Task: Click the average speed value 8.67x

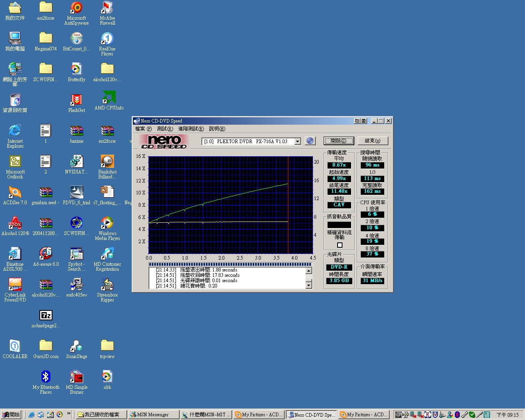Action: 339,165
